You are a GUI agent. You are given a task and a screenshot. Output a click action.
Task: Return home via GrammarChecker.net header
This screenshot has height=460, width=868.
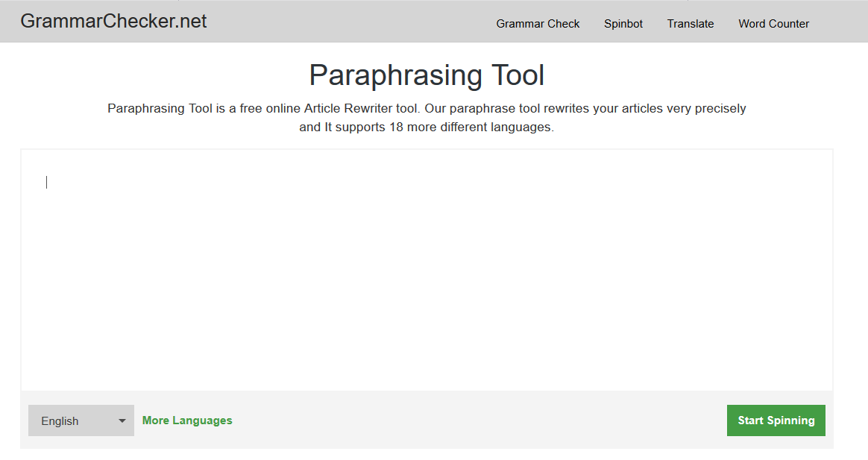tap(113, 21)
